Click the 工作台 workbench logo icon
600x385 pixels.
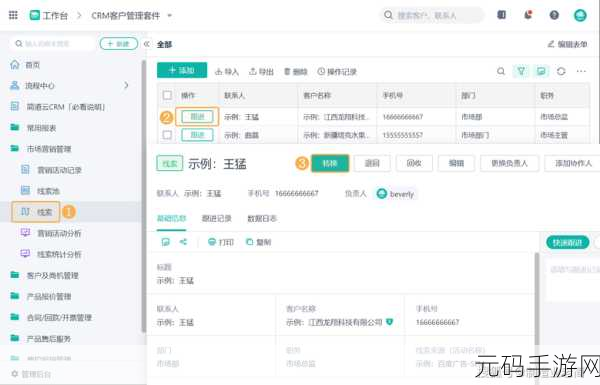pos(35,15)
